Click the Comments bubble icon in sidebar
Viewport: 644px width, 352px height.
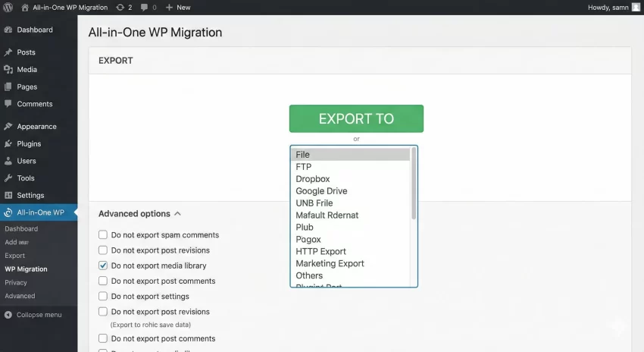pos(8,104)
